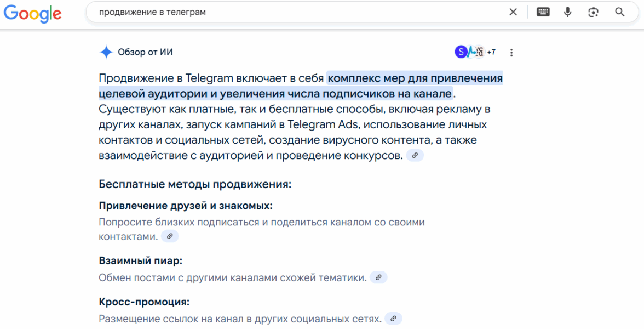This screenshot has height=329, width=644.
Task: Start voice search with microphone icon
Action: tap(567, 12)
